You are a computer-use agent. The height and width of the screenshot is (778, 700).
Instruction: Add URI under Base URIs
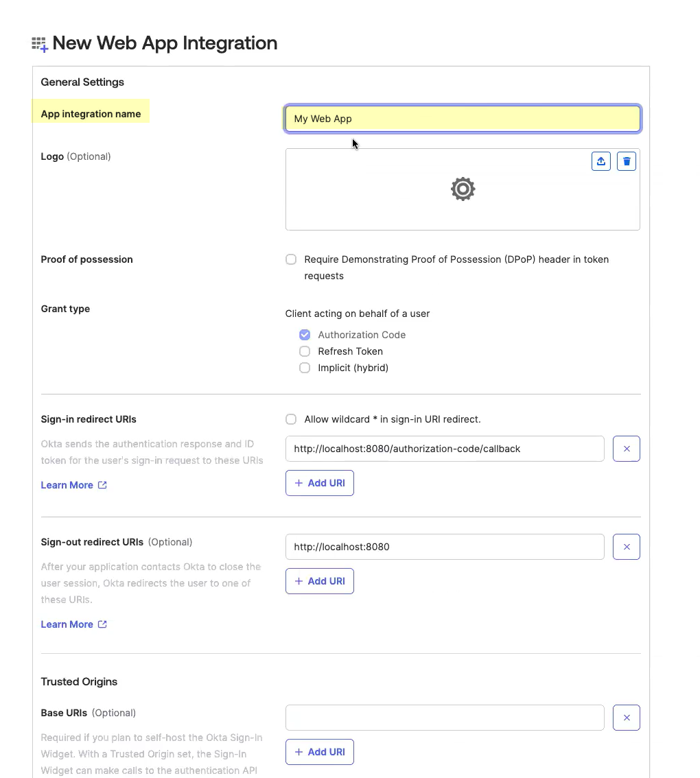point(320,752)
